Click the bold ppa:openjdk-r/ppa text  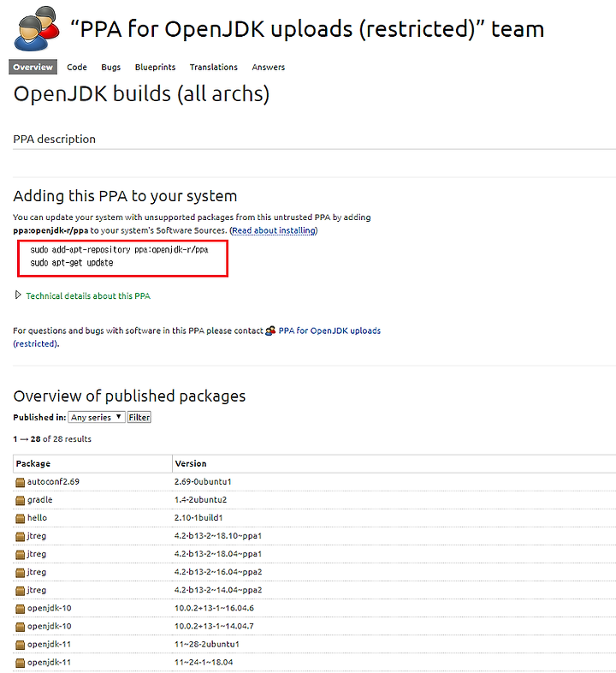(x=50, y=230)
